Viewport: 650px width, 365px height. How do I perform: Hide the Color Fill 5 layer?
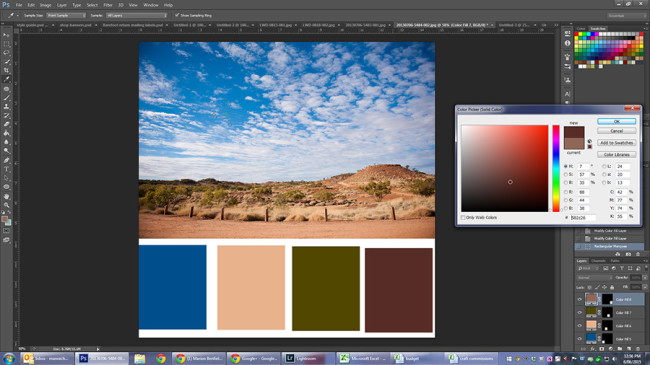click(580, 339)
